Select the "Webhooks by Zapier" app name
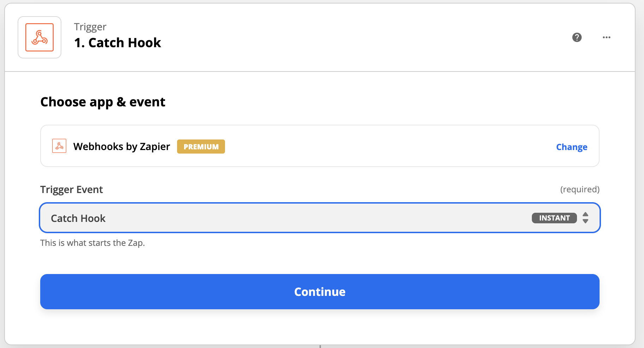The width and height of the screenshot is (644, 348). (121, 147)
